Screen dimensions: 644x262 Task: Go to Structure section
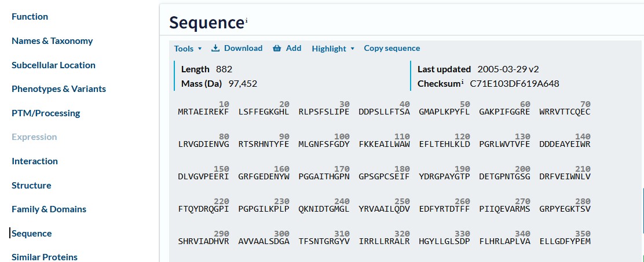pyautogui.click(x=31, y=186)
